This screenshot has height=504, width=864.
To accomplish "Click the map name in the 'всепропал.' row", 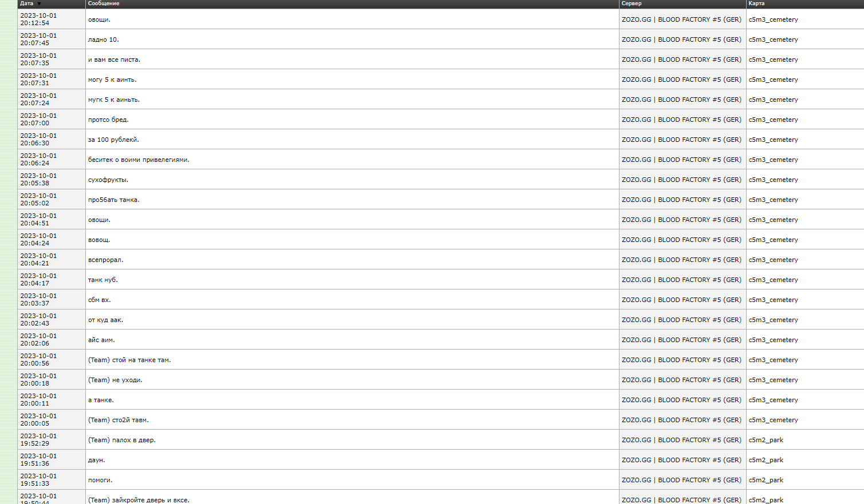I will [x=773, y=260].
